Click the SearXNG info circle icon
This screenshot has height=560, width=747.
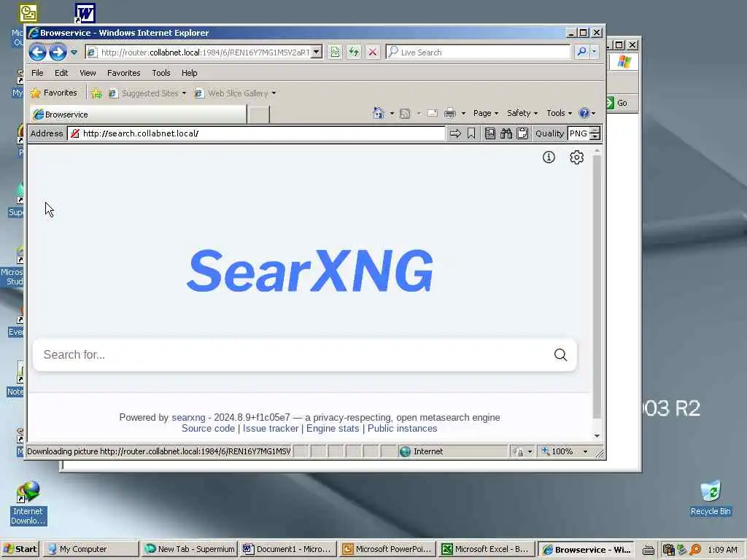[x=549, y=157]
